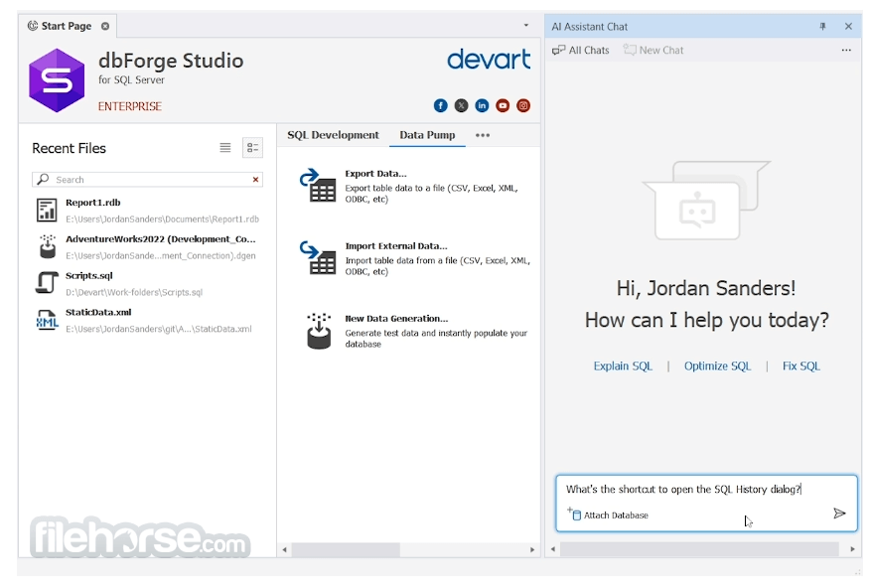Clear the recent files search
The height and width of the screenshot is (588, 870).
255,179
